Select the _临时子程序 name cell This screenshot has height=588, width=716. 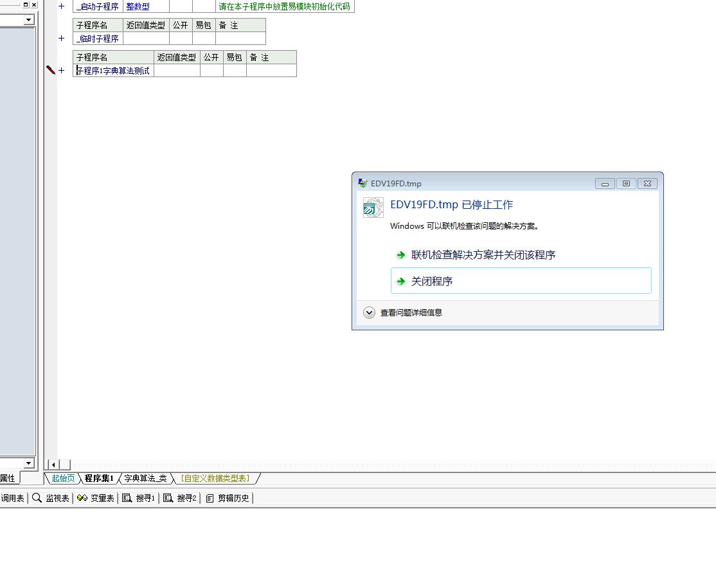(x=98, y=39)
